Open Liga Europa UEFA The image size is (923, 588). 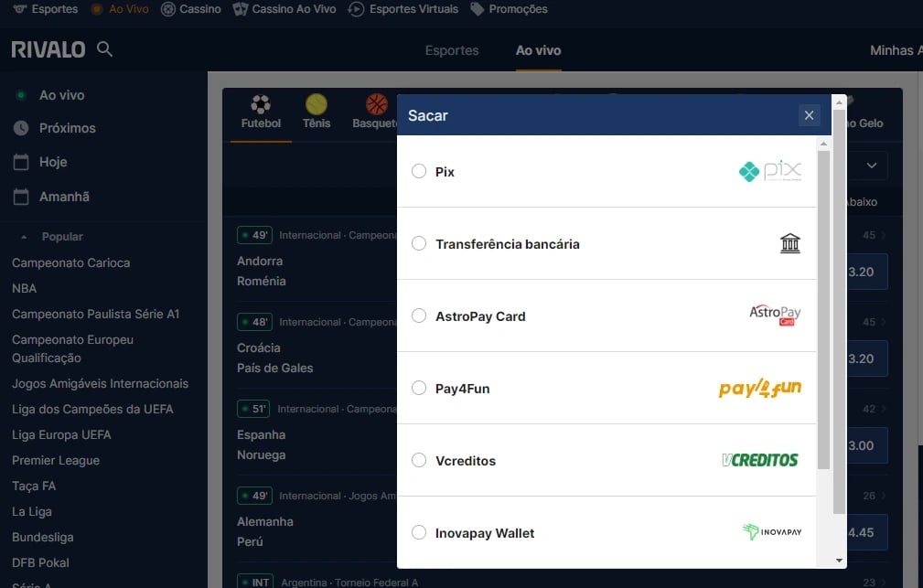(x=61, y=435)
